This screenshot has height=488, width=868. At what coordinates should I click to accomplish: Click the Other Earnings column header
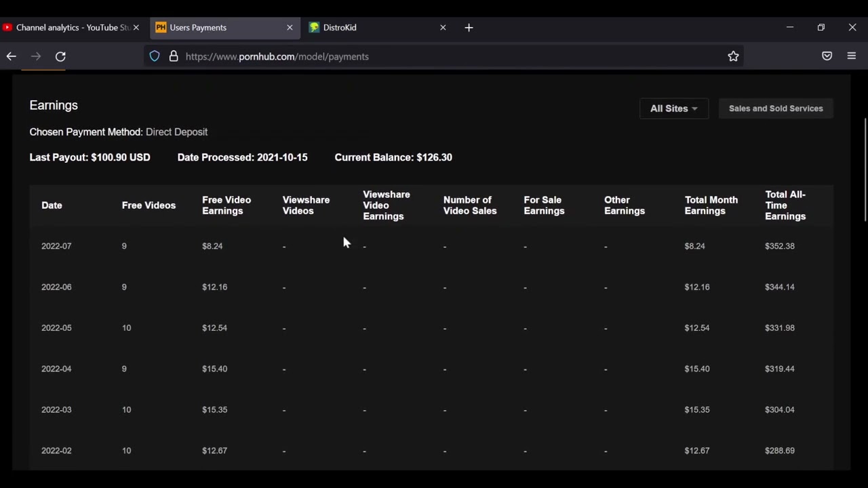(625, 205)
